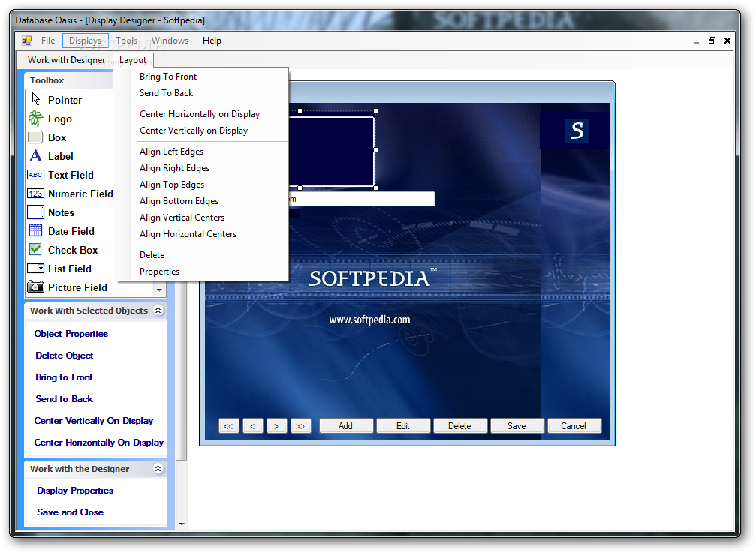
Task: Select Properties in the Layout menu
Action: click(x=159, y=271)
